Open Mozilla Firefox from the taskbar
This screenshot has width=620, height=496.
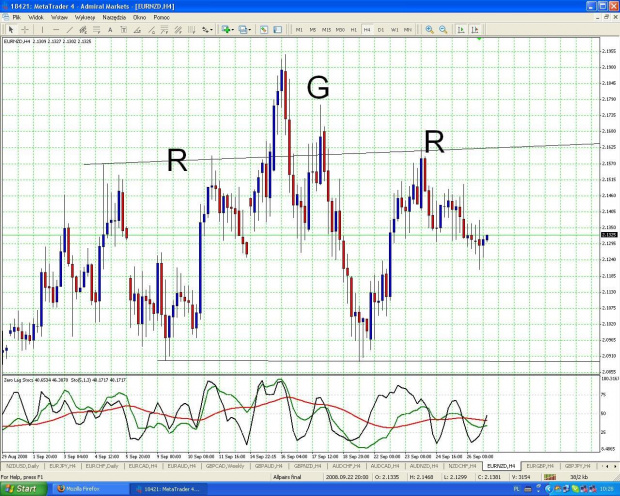click(84, 488)
